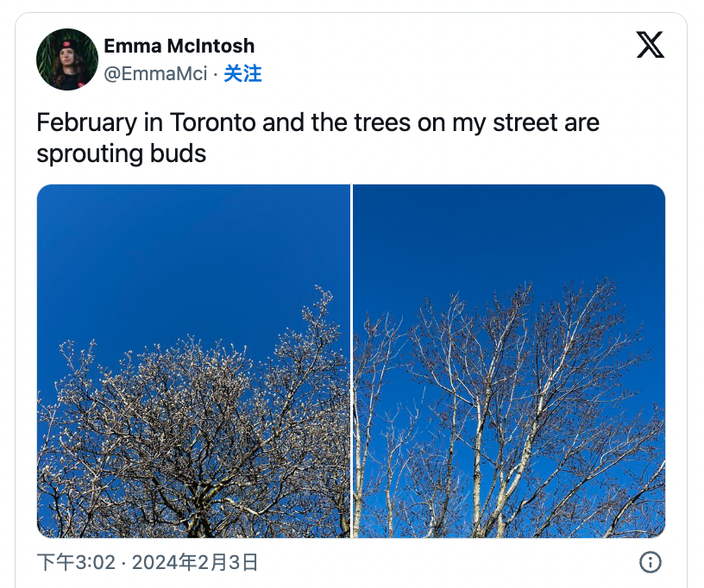Screen dimensions: 704x588
Task: Click the words 'sprouting buds' in tweet
Action: click(122, 153)
